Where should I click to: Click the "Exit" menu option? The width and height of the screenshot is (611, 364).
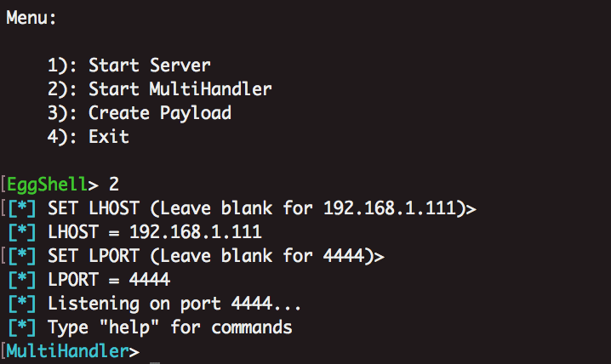(x=108, y=136)
